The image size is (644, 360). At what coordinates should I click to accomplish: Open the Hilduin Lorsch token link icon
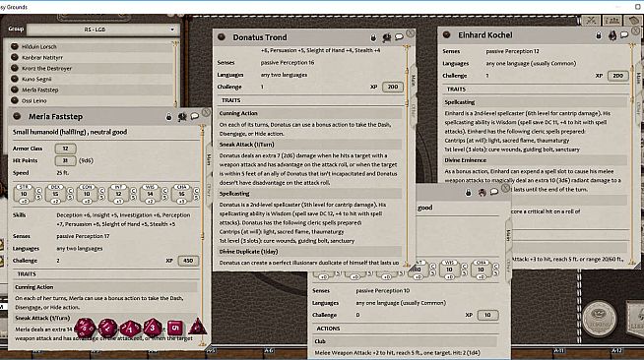tap(15, 47)
